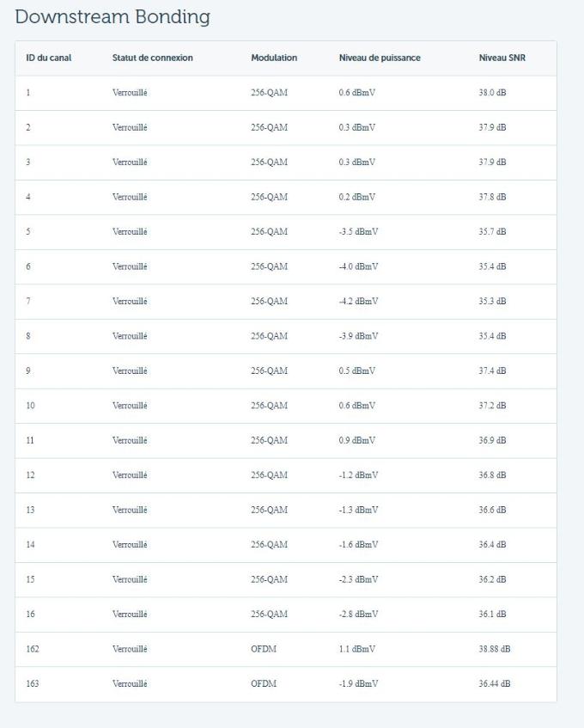Click the -4.2 dBmV power level
This screenshot has width=584, height=728.
click(358, 302)
